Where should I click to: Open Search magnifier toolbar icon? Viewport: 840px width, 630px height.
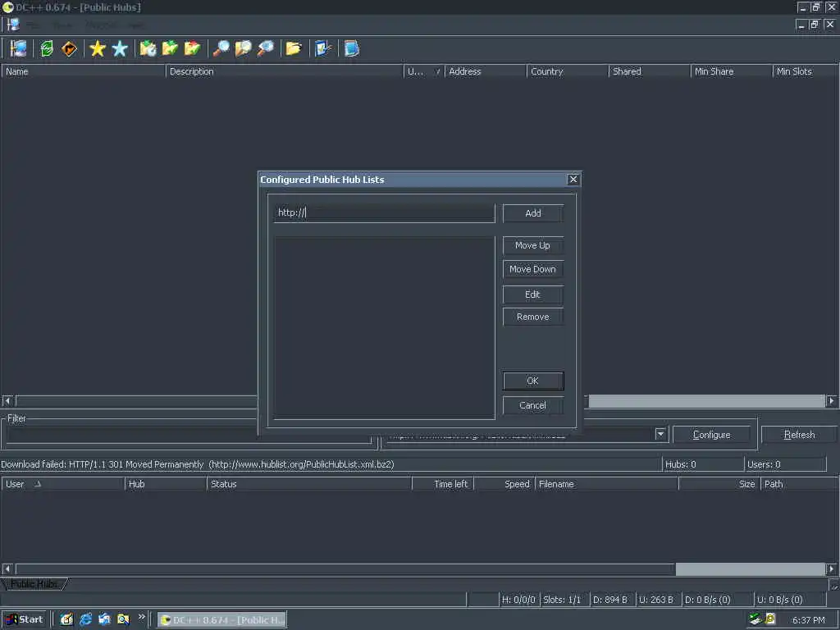pos(221,48)
